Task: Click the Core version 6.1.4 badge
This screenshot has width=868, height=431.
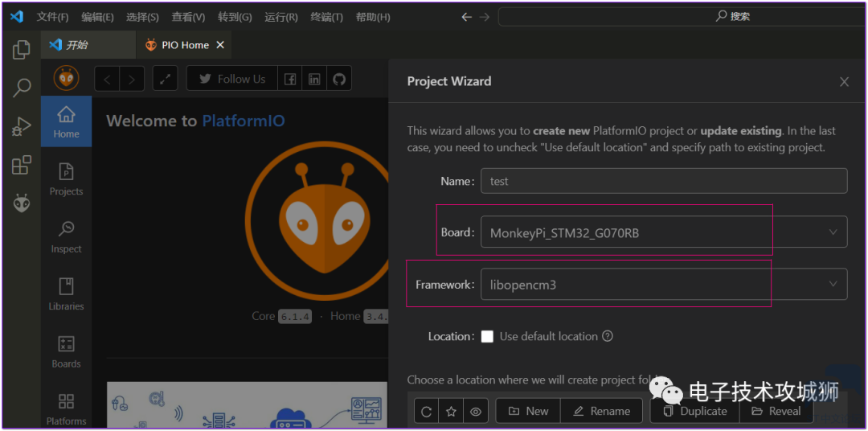Action: pyautogui.click(x=294, y=317)
